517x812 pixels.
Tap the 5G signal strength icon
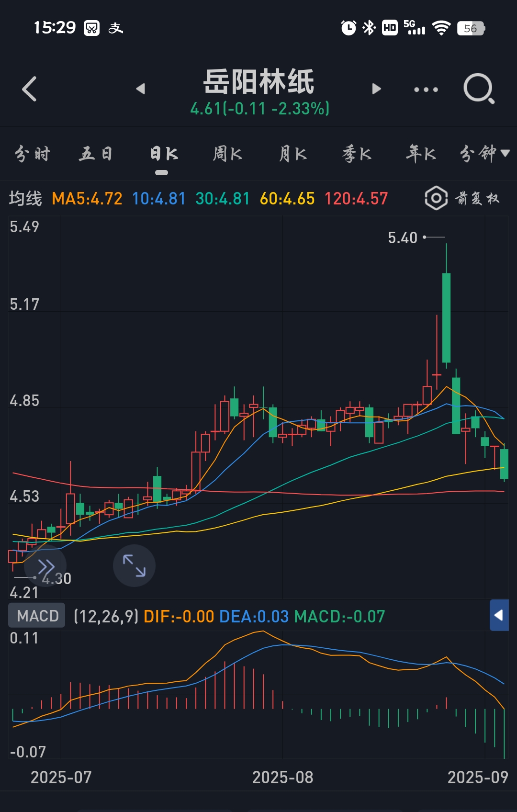[415, 28]
